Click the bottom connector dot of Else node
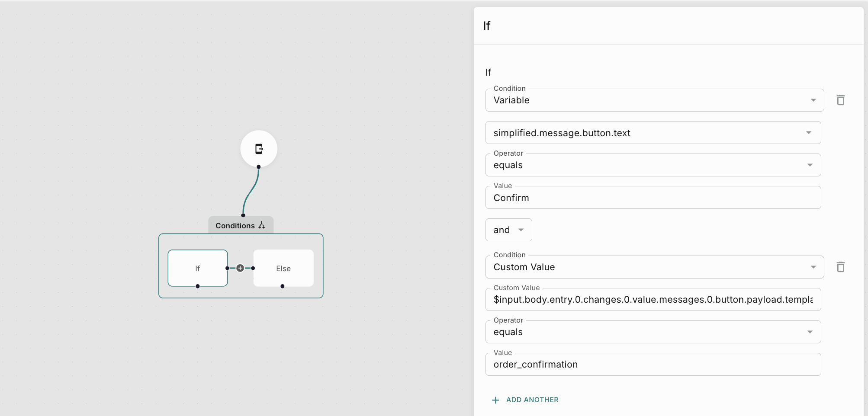This screenshot has height=416, width=868. point(283,286)
